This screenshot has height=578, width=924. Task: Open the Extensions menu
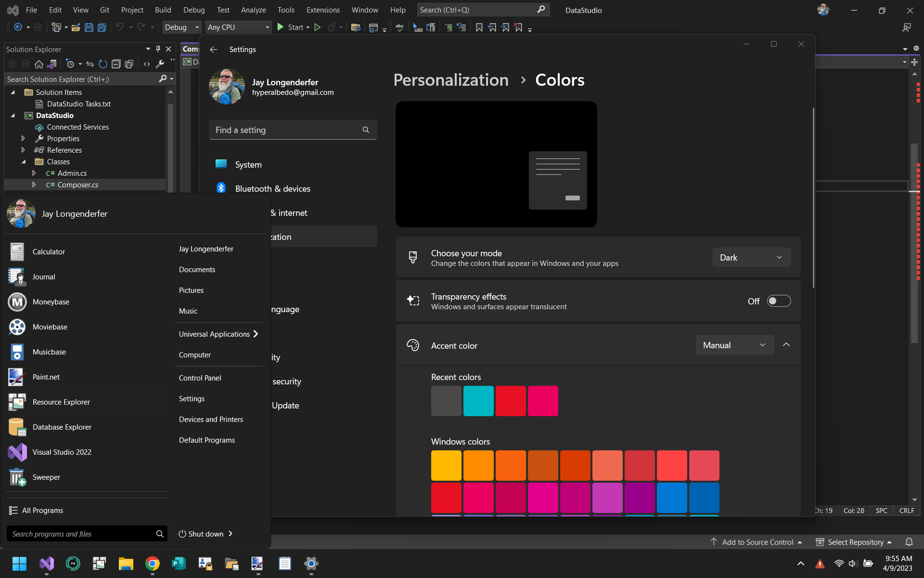323,10
